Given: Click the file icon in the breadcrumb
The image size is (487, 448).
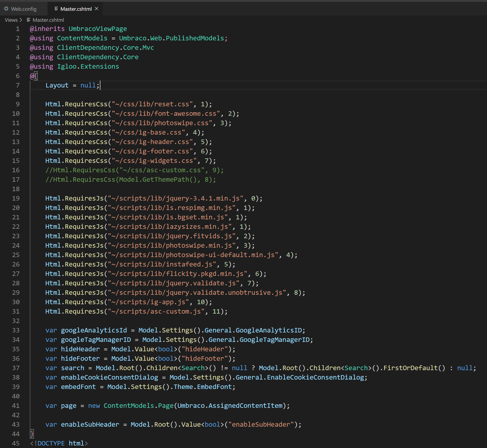Looking at the screenshot, I should [28, 20].
